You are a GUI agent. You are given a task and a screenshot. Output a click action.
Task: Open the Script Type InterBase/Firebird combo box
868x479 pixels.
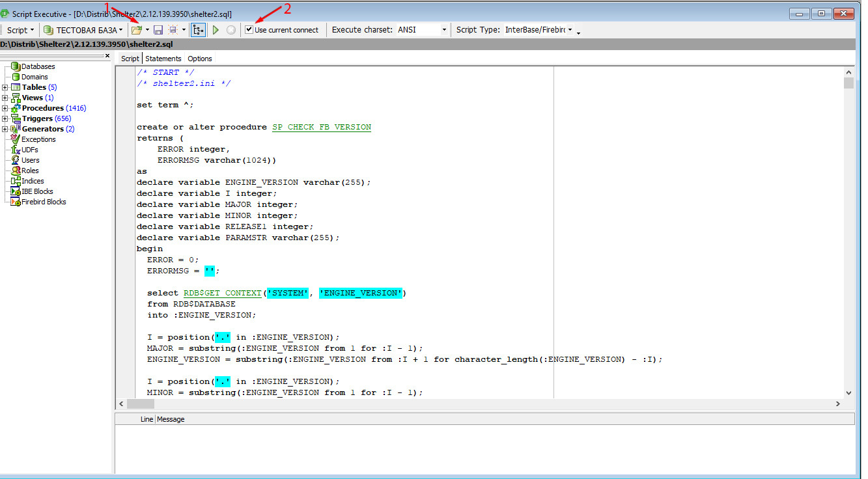point(539,30)
